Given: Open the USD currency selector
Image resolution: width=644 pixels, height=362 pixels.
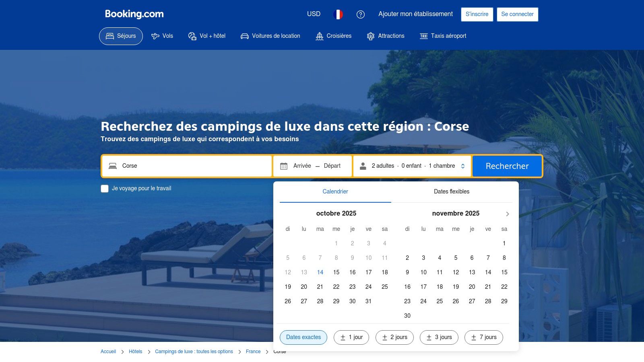Looking at the screenshot, I should point(314,14).
